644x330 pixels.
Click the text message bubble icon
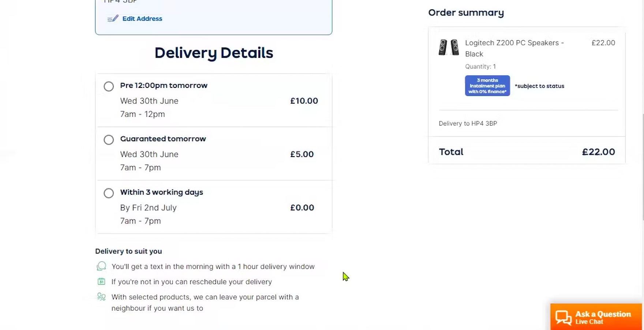[x=101, y=266]
